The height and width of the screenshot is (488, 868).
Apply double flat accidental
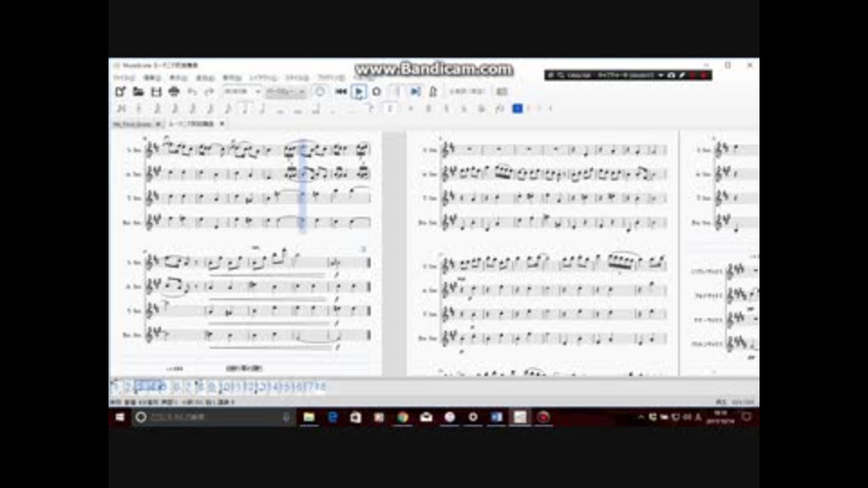[482, 109]
